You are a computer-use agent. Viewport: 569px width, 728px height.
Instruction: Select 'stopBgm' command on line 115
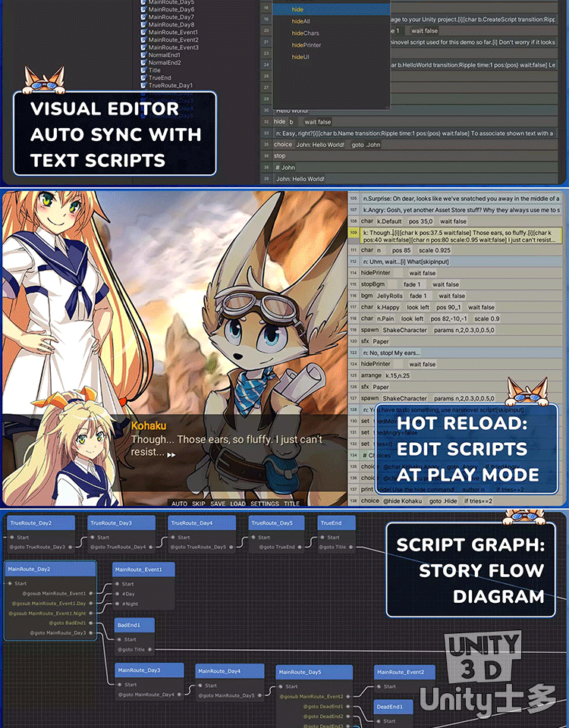[373, 284]
